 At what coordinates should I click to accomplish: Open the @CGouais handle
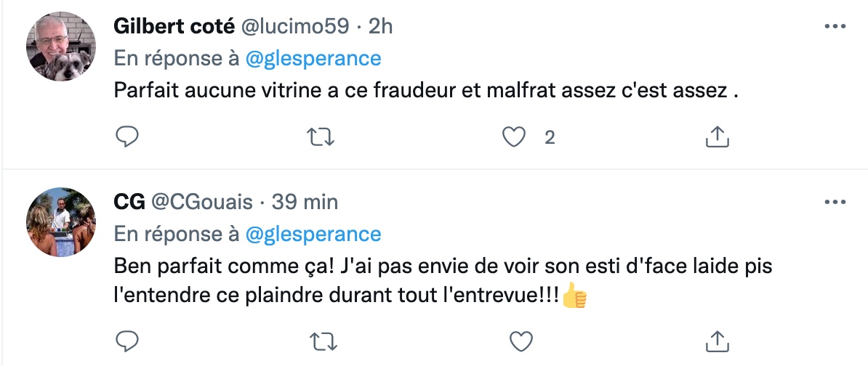pos(202,201)
